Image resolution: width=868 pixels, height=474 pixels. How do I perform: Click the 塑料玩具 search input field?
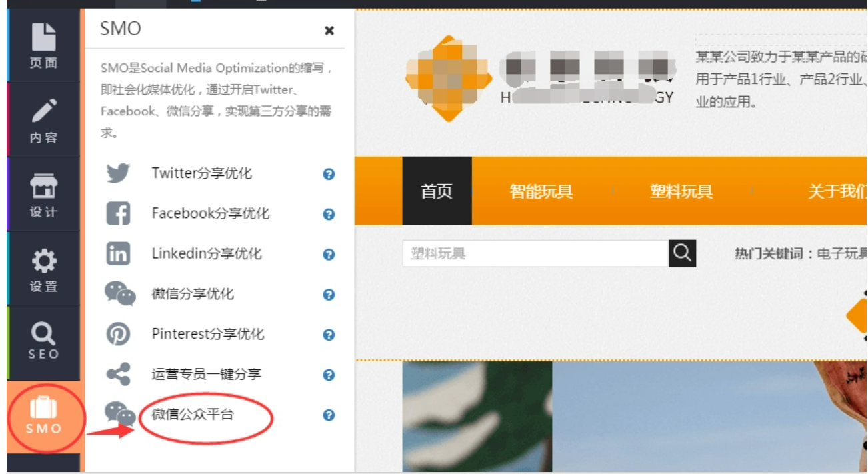pos(535,254)
